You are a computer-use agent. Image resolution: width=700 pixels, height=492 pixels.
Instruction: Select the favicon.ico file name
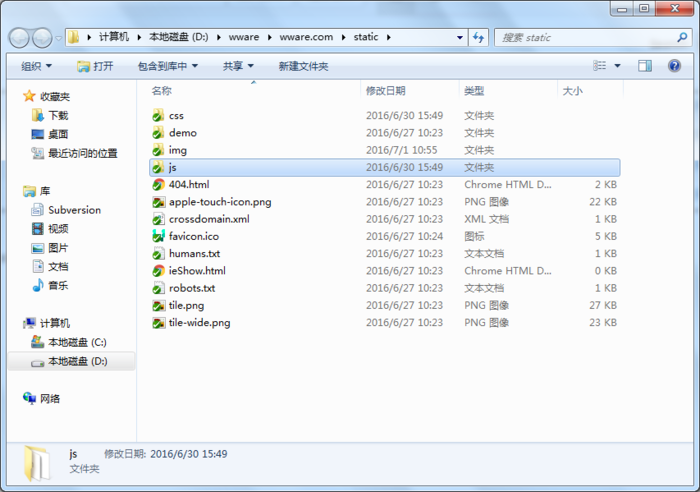tap(194, 236)
